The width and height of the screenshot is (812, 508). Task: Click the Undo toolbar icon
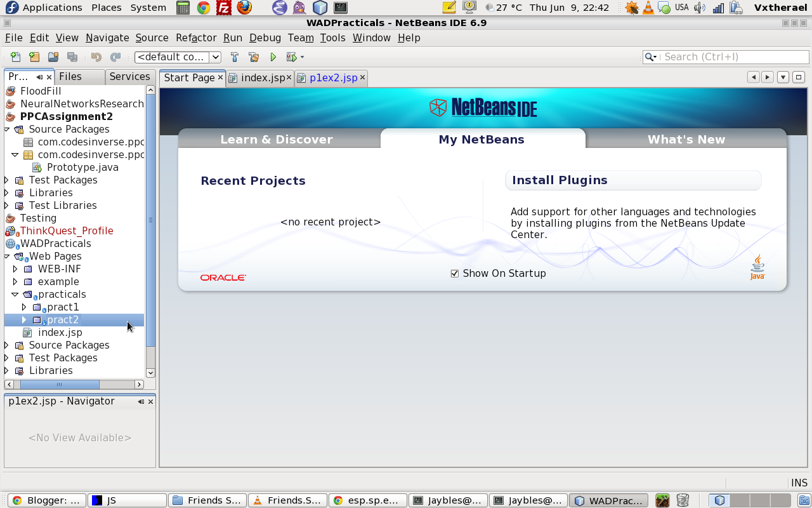(x=96, y=57)
